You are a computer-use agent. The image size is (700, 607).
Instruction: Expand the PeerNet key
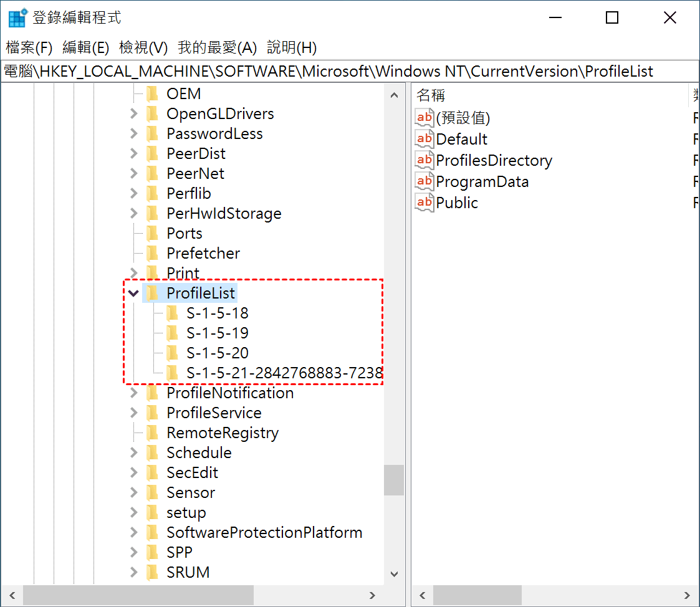coord(133,174)
